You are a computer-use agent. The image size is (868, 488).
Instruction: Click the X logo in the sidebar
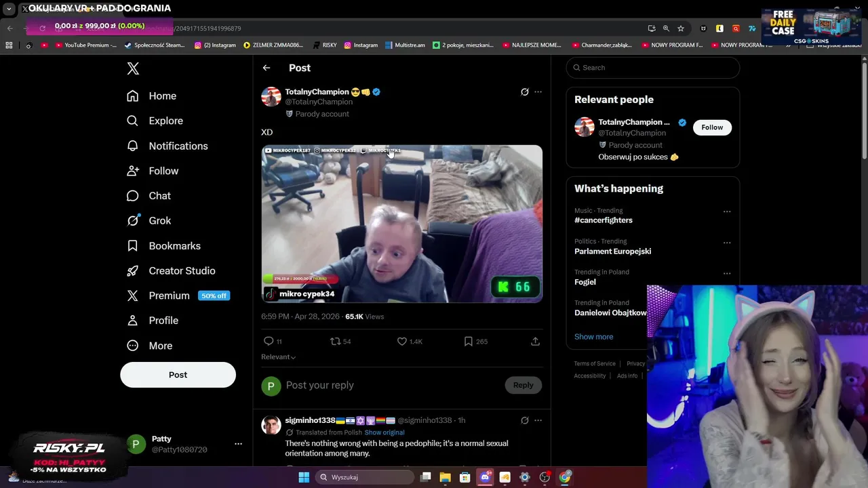(133, 68)
